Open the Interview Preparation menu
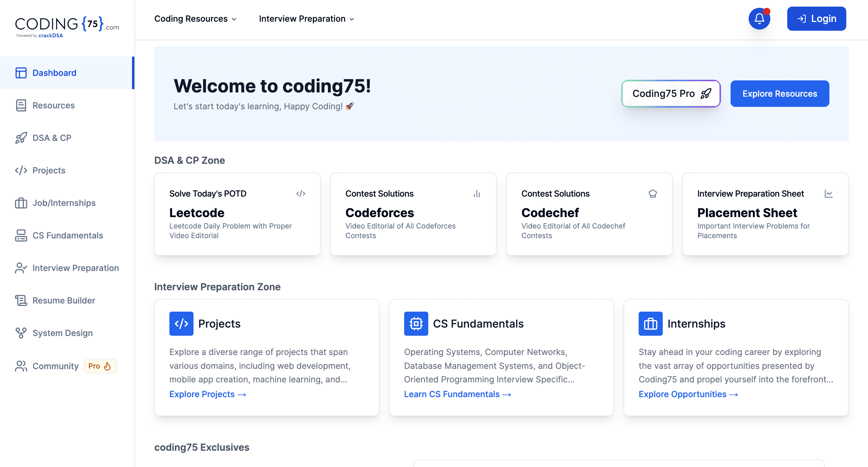The width and height of the screenshot is (868, 467). (x=306, y=19)
